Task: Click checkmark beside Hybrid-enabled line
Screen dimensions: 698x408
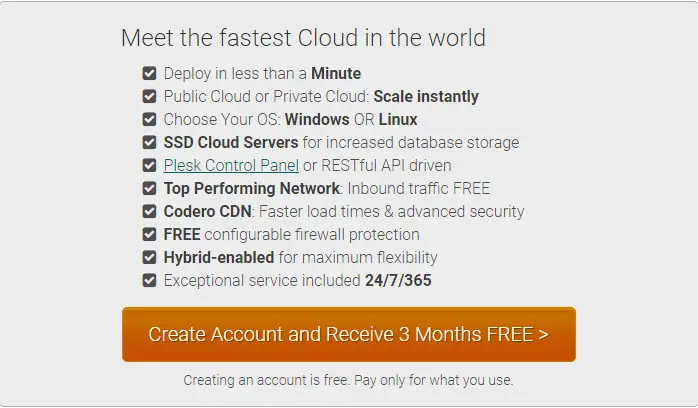Action: [150, 258]
